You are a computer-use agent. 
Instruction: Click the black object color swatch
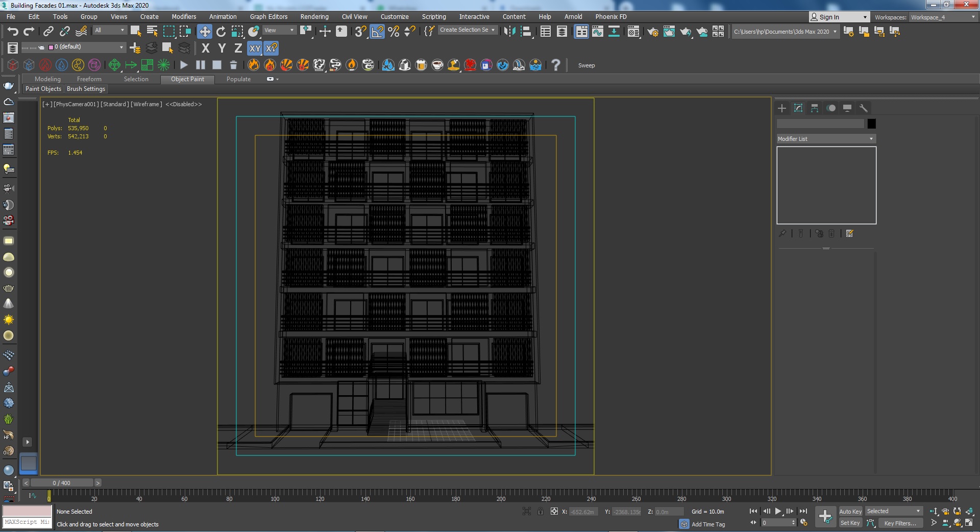pos(871,124)
